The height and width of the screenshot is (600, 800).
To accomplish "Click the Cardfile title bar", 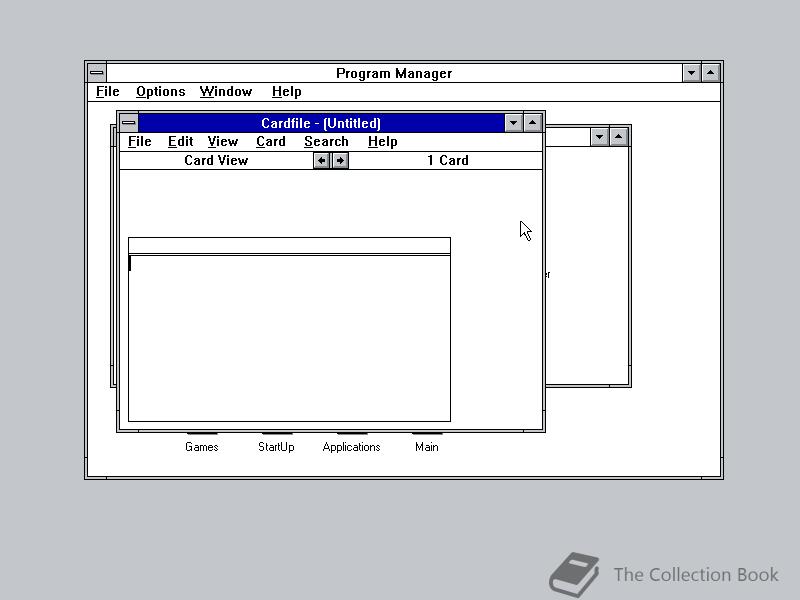I will tap(321, 123).
